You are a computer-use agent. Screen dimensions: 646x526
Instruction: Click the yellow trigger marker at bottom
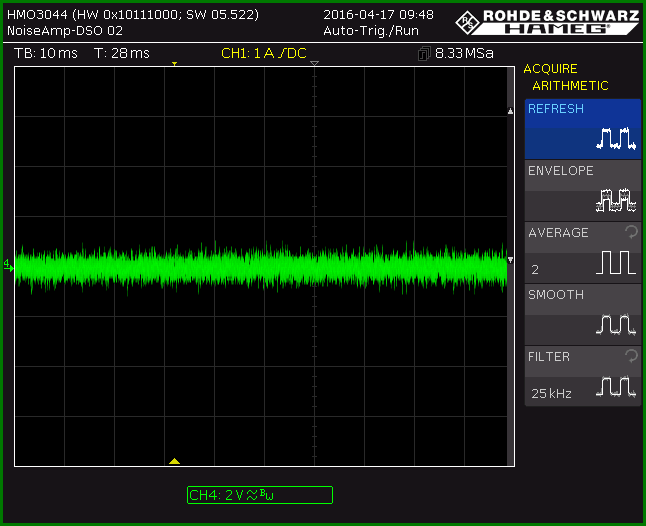174,461
